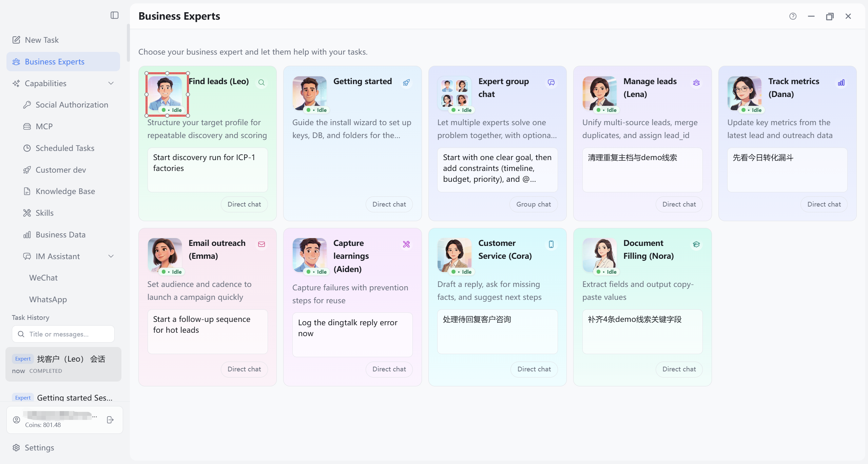Click the rocket icon on Getting started card
Screen dimensions: 868x464
point(406,82)
